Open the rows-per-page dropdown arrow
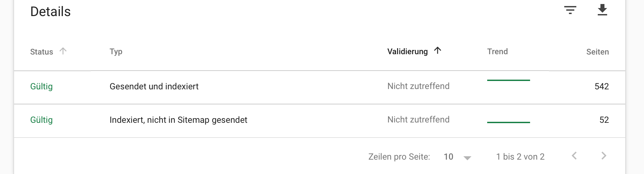Image resolution: width=644 pixels, height=174 pixels. [467, 158]
